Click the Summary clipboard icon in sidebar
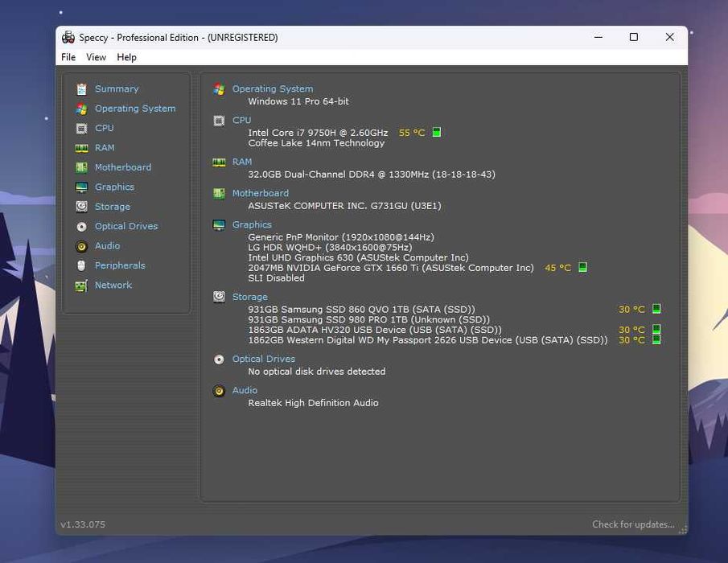 point(82,88)
